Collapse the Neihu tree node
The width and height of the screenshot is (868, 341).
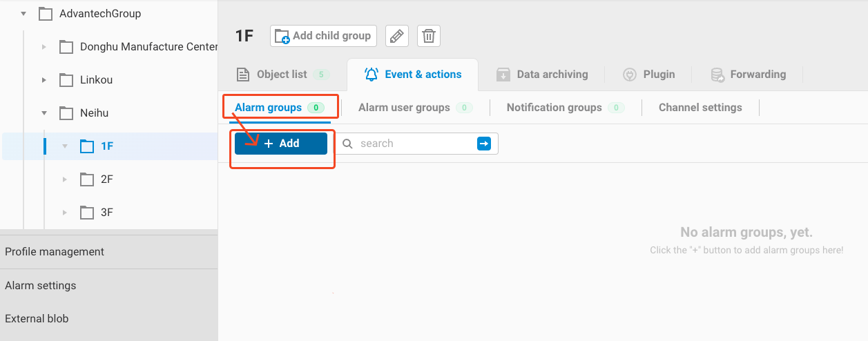[x=44, y=113]
